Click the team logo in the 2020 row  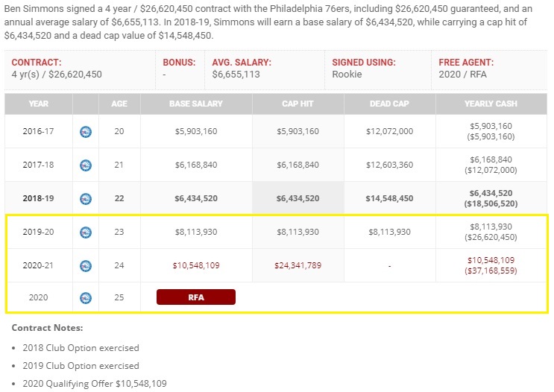point(86,297)
